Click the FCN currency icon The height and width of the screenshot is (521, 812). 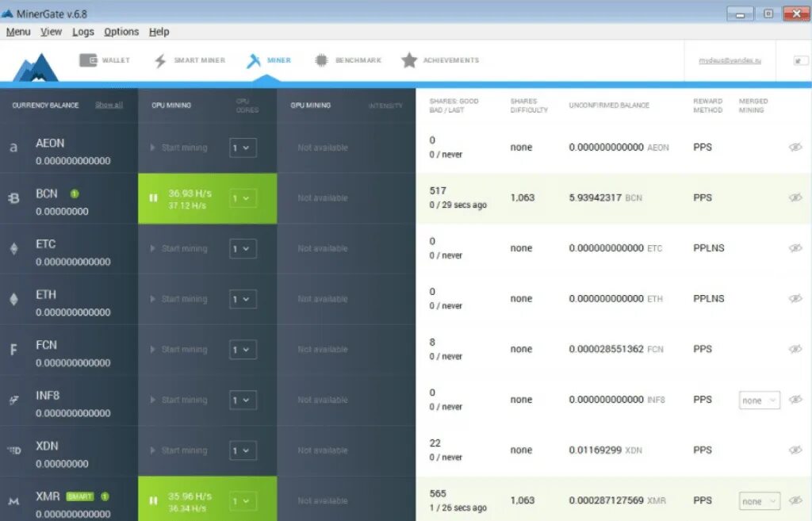(13, 350)
